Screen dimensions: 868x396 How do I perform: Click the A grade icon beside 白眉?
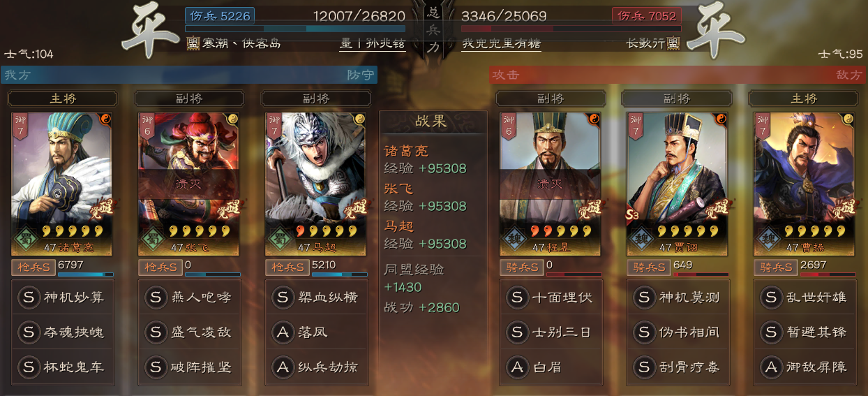[x=517, y=367]
